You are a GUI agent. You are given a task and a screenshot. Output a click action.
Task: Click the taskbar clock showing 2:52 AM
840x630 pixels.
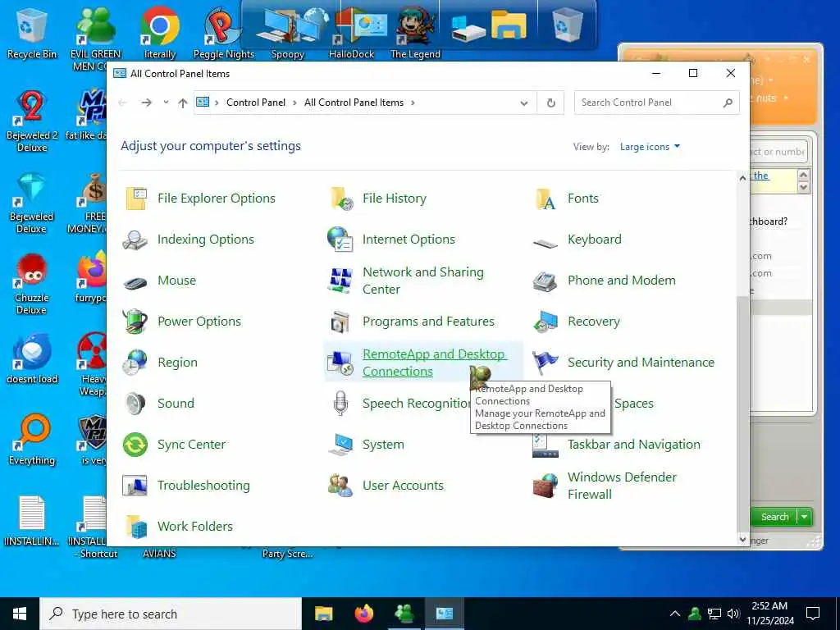[769, 614]
